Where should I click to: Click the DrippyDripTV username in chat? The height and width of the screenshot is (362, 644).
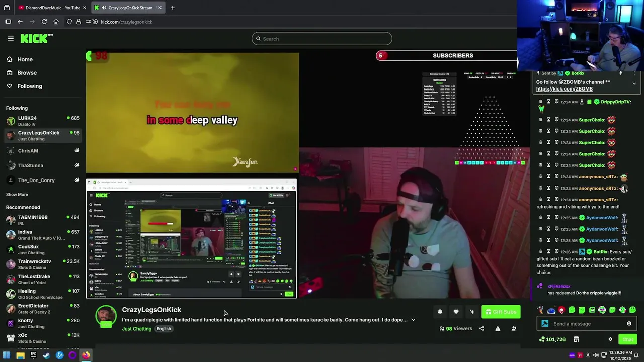(616, 102)
